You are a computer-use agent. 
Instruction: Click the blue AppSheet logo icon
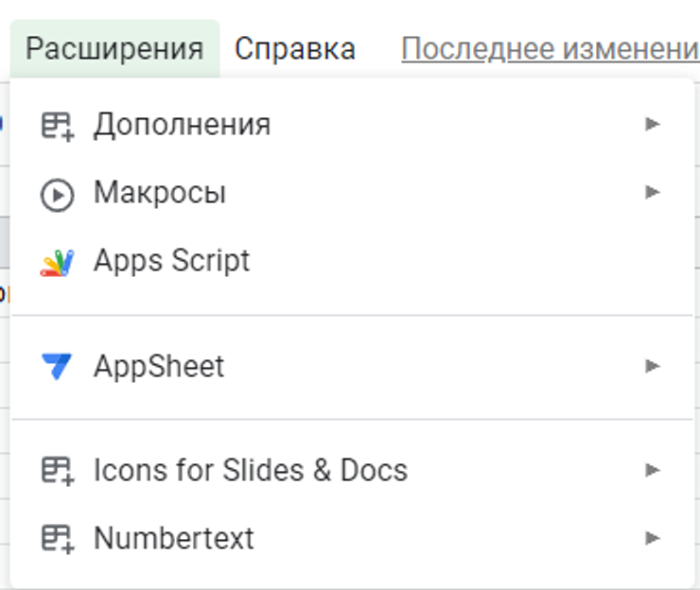[x=58, y=366]
